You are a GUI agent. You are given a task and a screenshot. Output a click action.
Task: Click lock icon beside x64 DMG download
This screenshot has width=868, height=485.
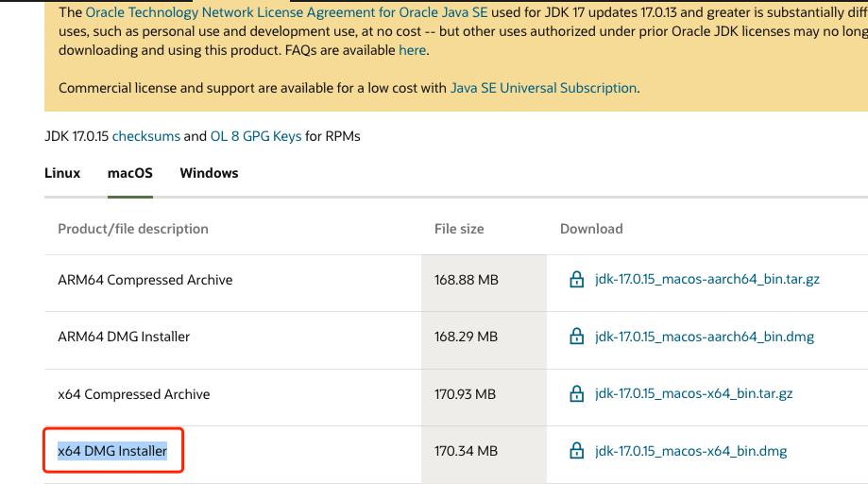[576, 451]
